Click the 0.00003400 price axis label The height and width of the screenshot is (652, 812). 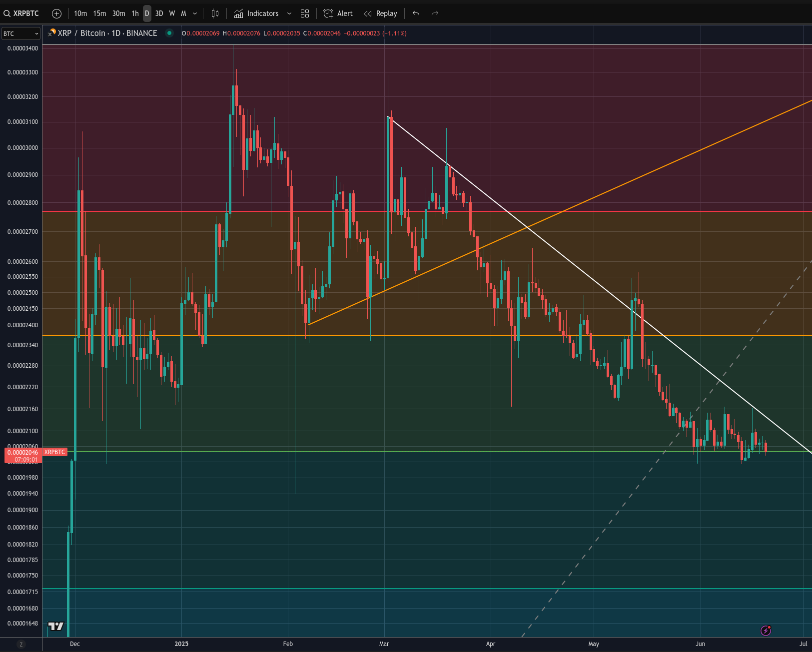(x=22, y=48)
